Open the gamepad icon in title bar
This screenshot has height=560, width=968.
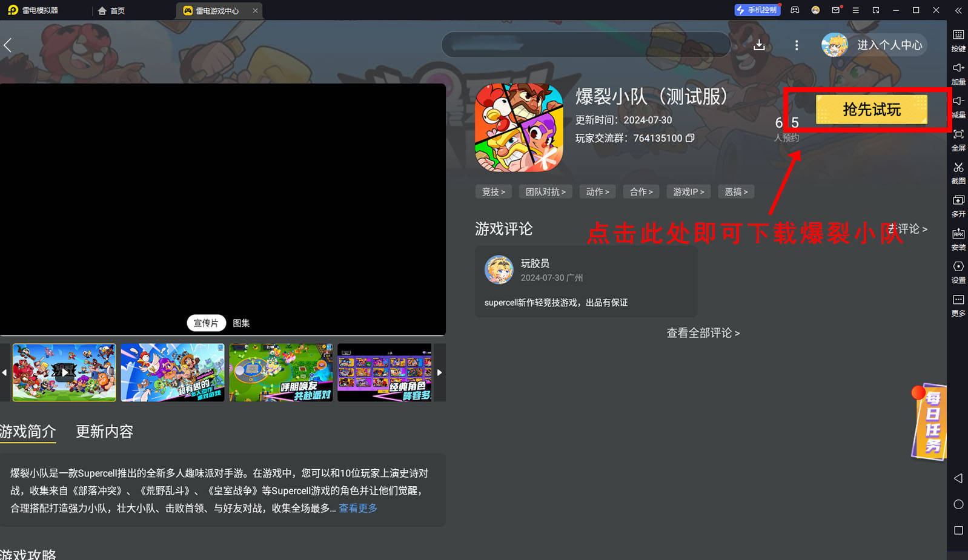795,10
